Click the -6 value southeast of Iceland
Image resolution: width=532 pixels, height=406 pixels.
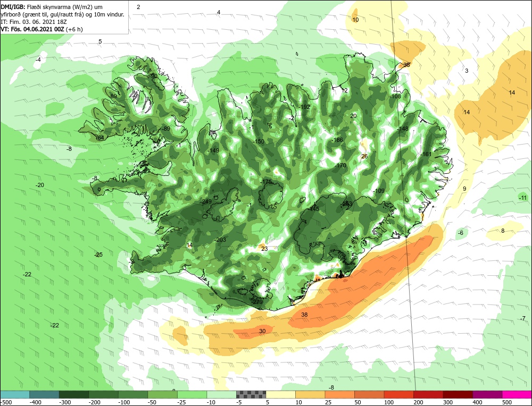coord(460,233)
